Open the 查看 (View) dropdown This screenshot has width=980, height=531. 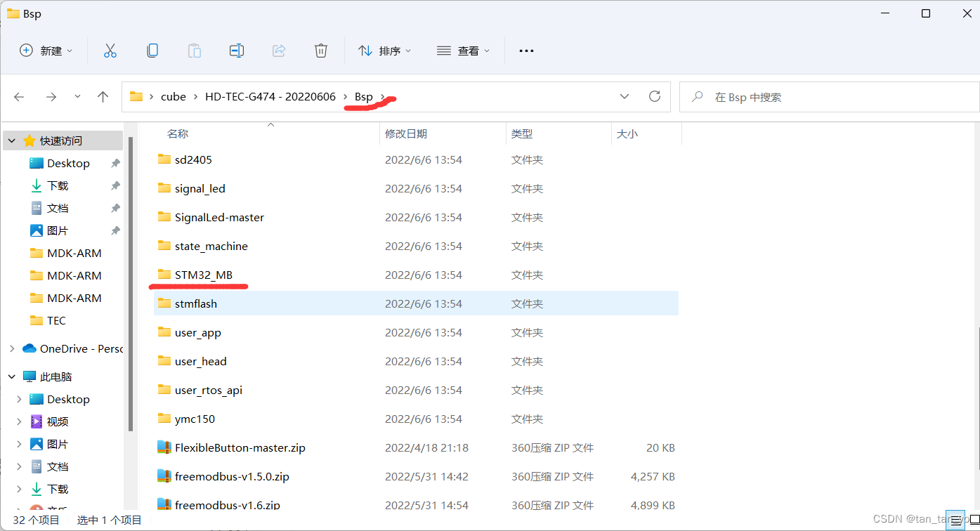coord(463,51)
